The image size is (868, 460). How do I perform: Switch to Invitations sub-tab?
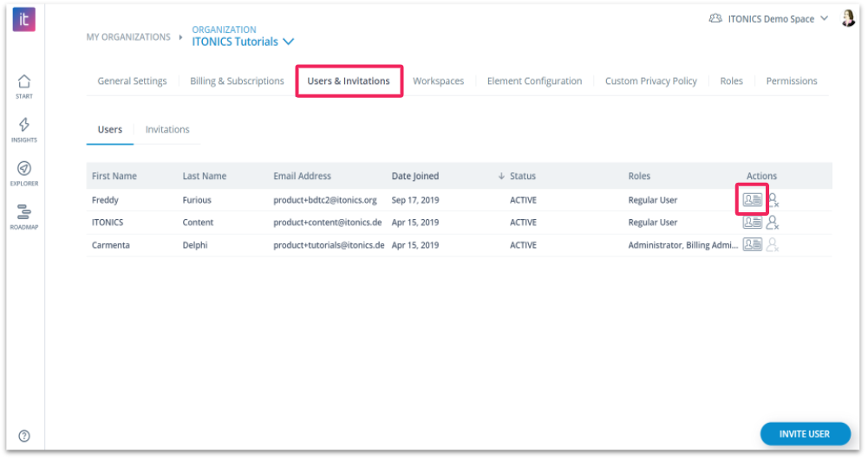[x=167, y=129]
